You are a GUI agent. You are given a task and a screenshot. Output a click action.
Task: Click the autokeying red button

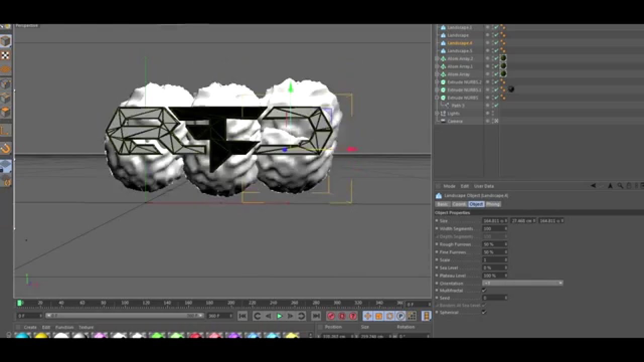(342, 316)
